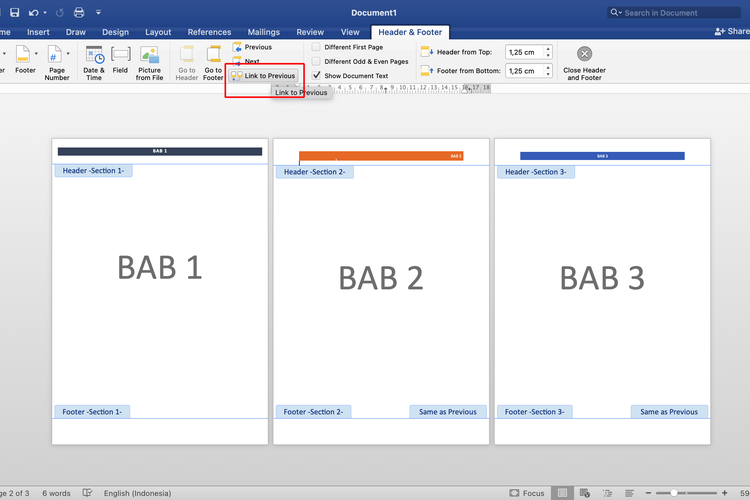Image resolution: width=750 pixels, height=500 pixels.
Task: Click the Go to Header icon
Action: pyautogui.click(x=187, y=54)
